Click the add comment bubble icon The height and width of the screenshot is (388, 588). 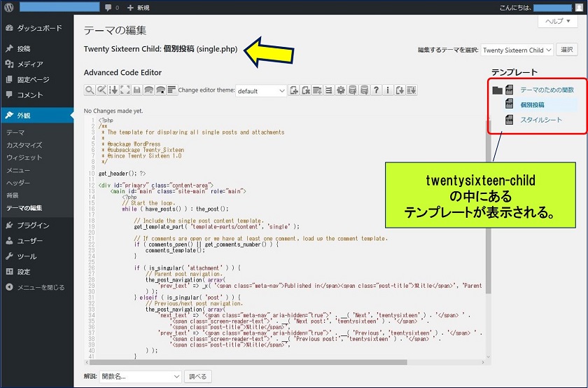148,90
